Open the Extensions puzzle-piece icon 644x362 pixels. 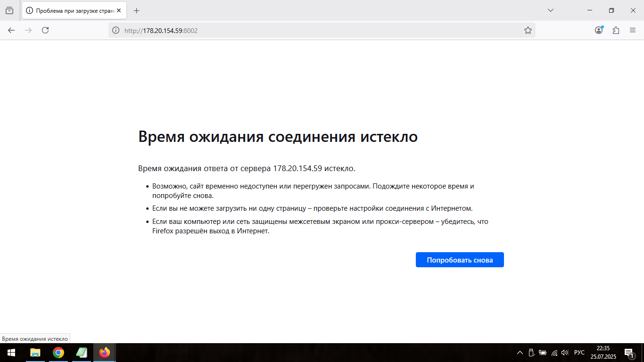click(x=616, y=30)
